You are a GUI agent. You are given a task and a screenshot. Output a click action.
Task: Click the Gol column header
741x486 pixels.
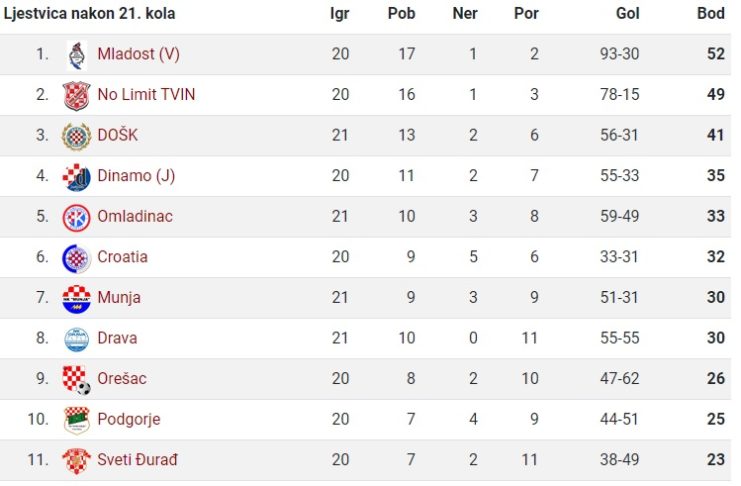pyautogui.click(x=628, y=13)
